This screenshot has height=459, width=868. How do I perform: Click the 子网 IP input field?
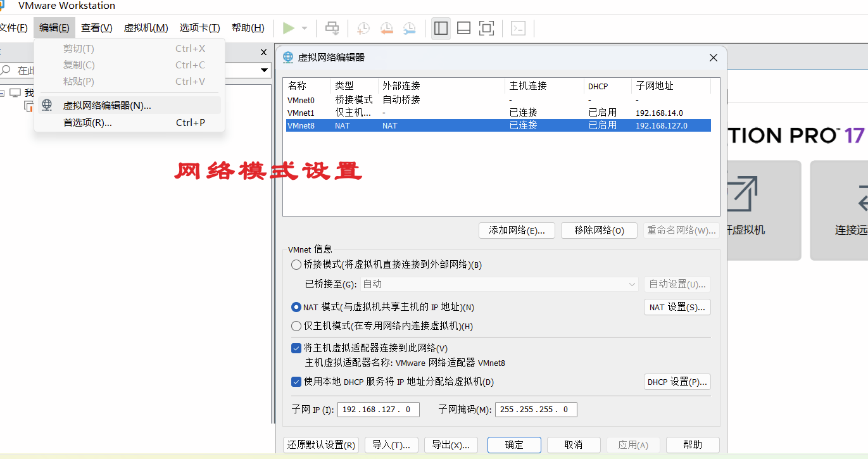click(x=378, y=410)
